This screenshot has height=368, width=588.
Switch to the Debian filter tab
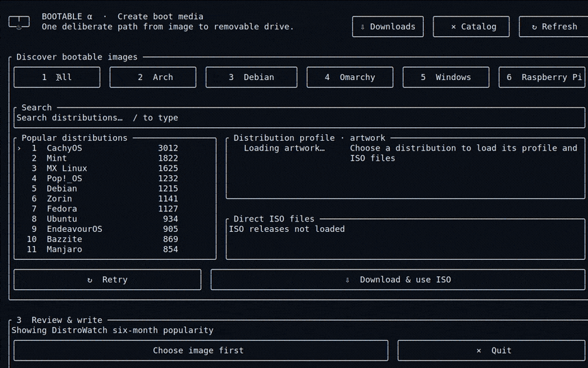(x=251, y=77)
